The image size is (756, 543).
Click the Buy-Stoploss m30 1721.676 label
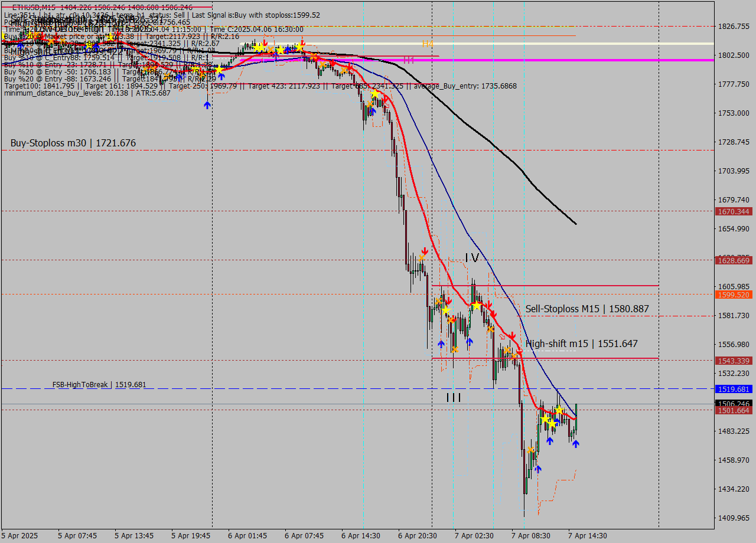[73, 143]
